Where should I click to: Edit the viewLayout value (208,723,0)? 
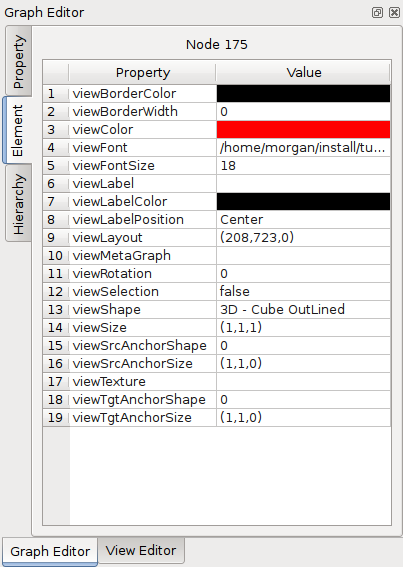pos(304,238)
